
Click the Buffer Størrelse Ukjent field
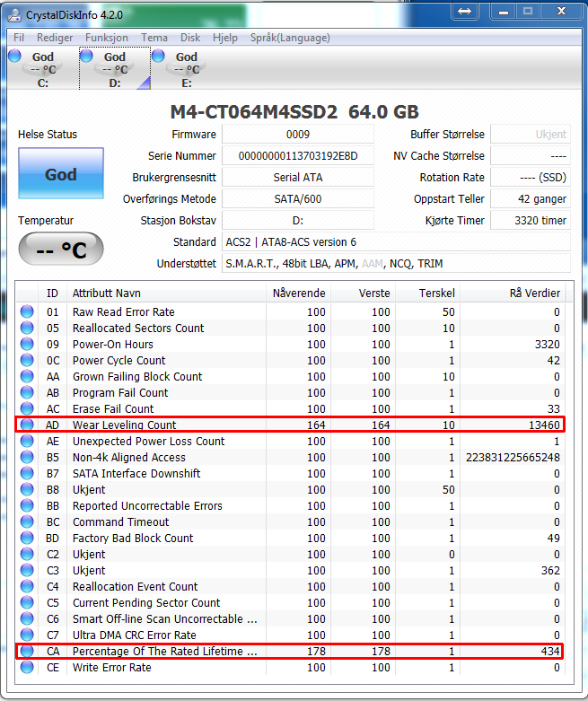(x=531, y=134)
